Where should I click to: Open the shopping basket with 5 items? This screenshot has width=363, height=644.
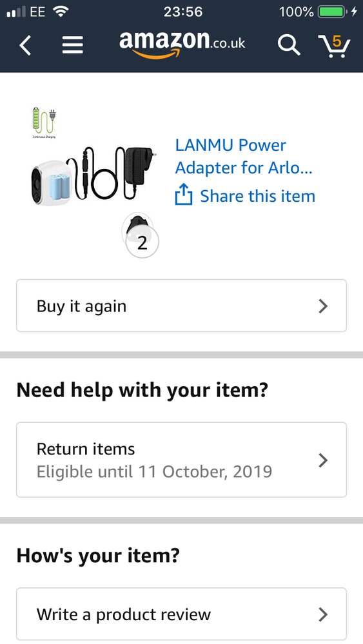pyautogui.click(x=334, y=46)
